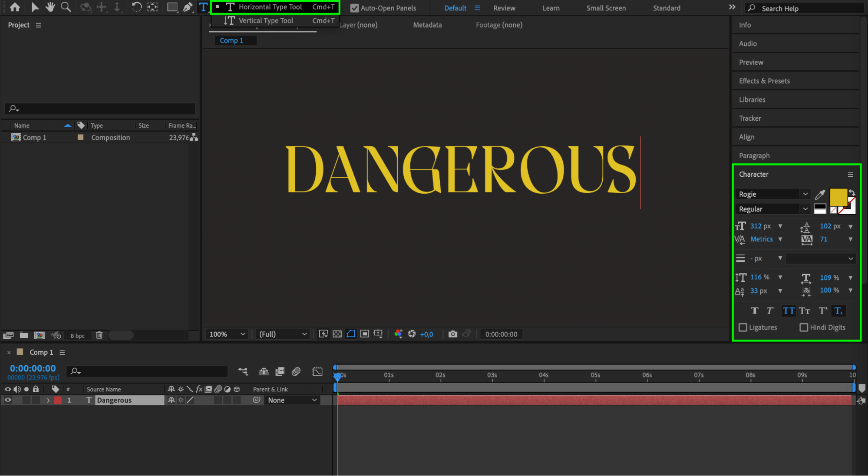Toggle the Ligatures checkbox

(x=743, y=327)
